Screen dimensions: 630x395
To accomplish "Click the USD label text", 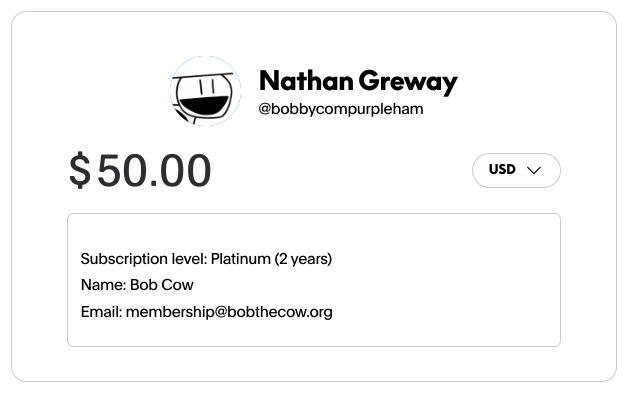I will (x=502, y=169).
